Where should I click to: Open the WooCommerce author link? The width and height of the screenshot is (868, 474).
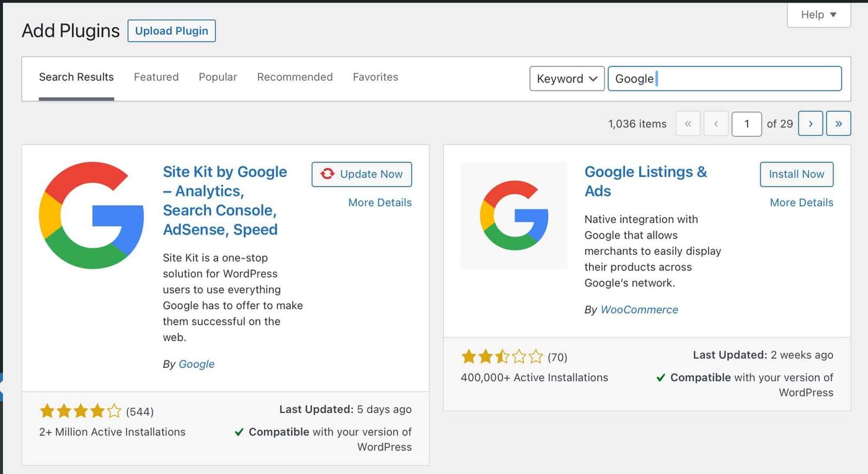tap(639, 310)
